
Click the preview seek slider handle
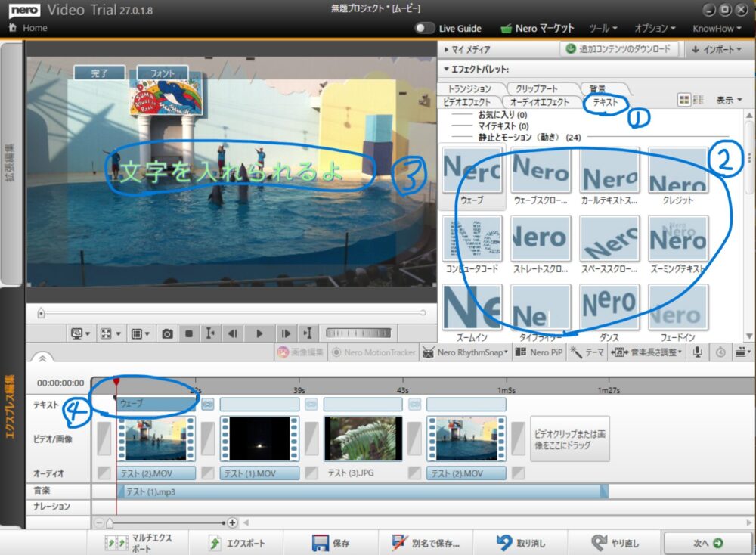(41, 314)
